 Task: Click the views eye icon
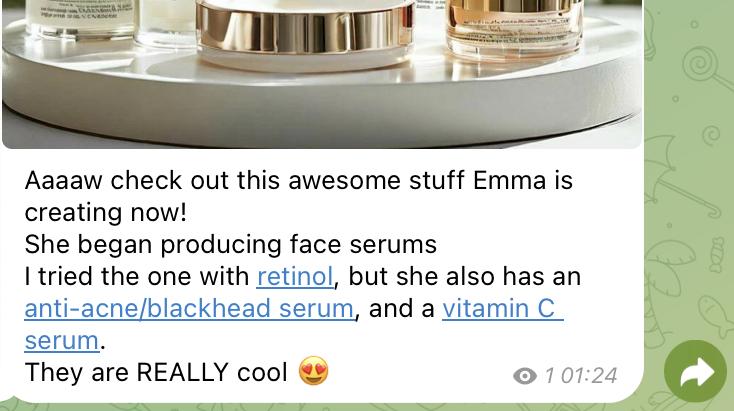point(525,376)
